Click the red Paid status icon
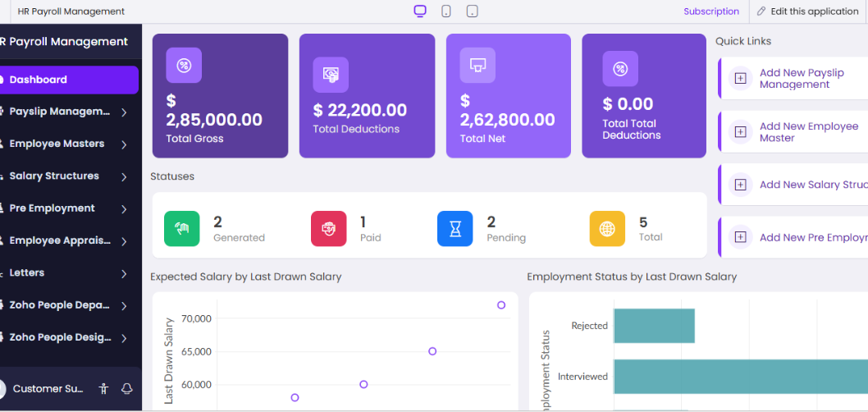 pos(328,229)
